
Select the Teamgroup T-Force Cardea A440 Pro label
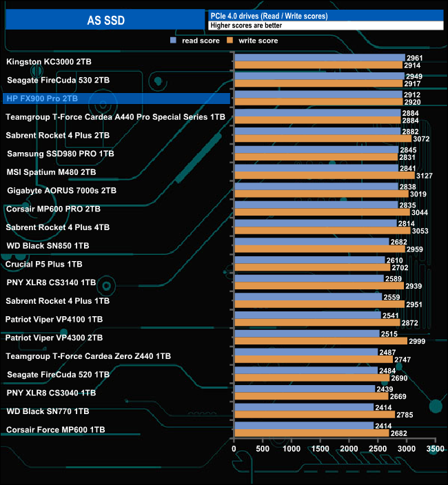pyautogui.click(x=115, y=117)
